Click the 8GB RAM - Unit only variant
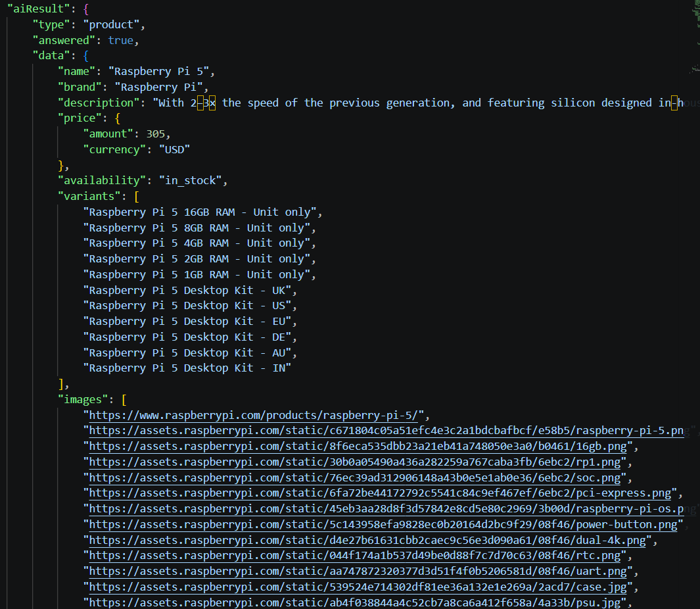Image resolution: width=700 pixels, height=609 pixels. click(197, 228)
